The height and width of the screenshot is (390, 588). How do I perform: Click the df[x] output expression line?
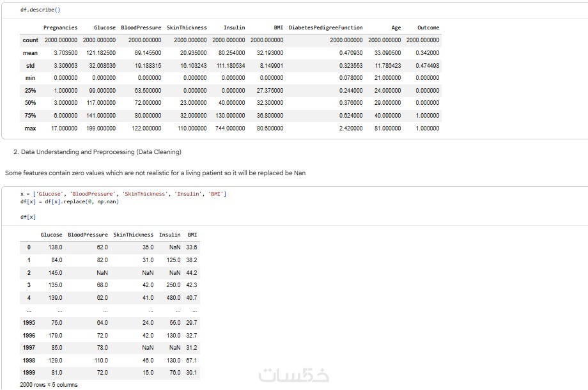coord(28,217)
